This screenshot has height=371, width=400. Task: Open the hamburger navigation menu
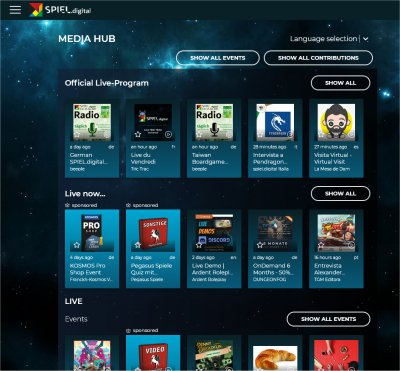(x=15, y=10)
